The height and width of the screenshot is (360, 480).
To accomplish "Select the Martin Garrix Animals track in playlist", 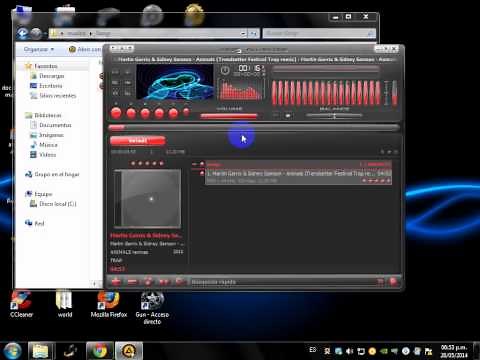I will coord(298,177).
